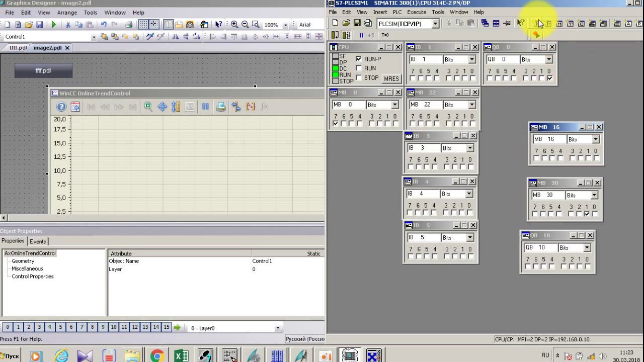644x362 pixels.
Task: Open file in PLCSIM toolbar
Action: 346,23
